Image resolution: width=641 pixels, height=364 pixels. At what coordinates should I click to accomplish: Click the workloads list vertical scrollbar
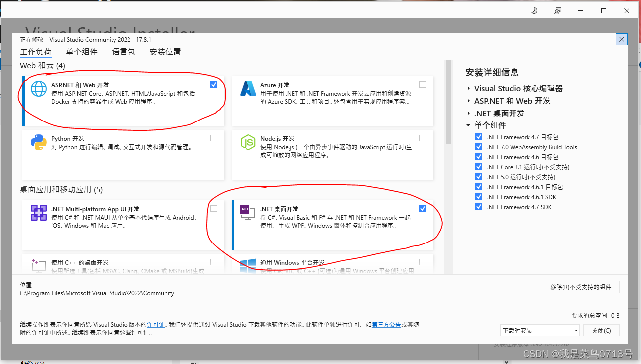pyautogui.click(x=448, y=102)
